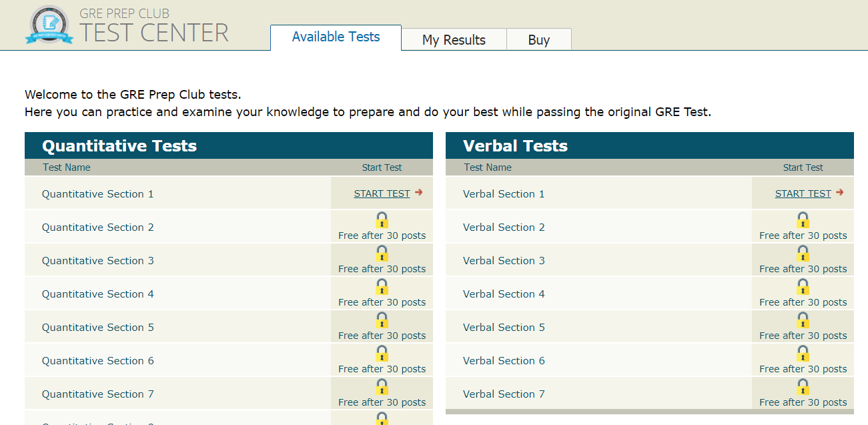The image size is (868, 425).
Task: Click the lock icon for Verbal Section 3
Action: 803,254
